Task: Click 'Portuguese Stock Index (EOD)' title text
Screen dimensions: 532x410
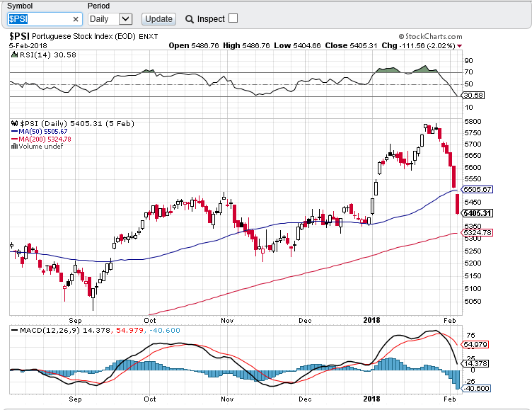Action: pos(83,36)
